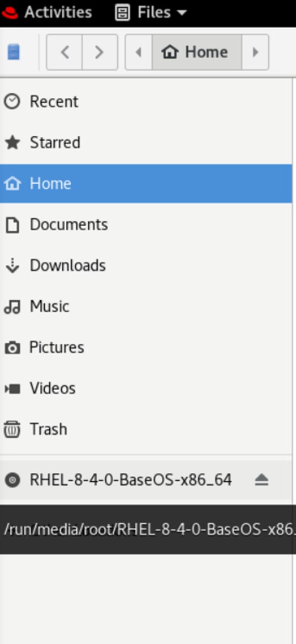Click the video camera icon next to Videos
This screenshot has height=644, width=296.
[12, 388]
